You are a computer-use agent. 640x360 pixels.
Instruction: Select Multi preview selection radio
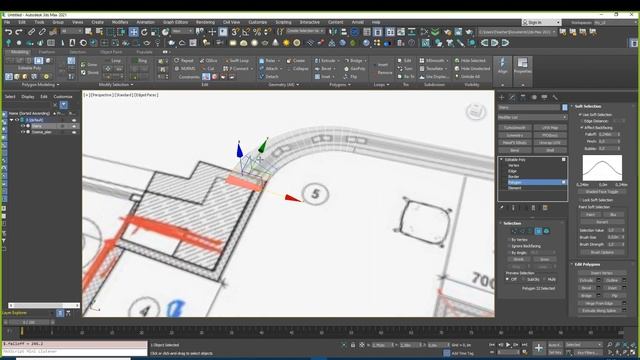click(544, 279)
